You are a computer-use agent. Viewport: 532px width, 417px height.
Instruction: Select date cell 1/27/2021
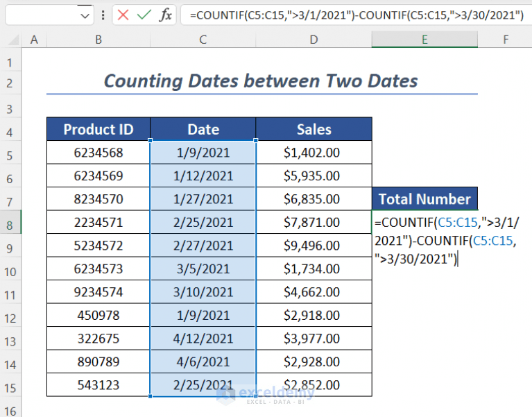pos(203,199)
